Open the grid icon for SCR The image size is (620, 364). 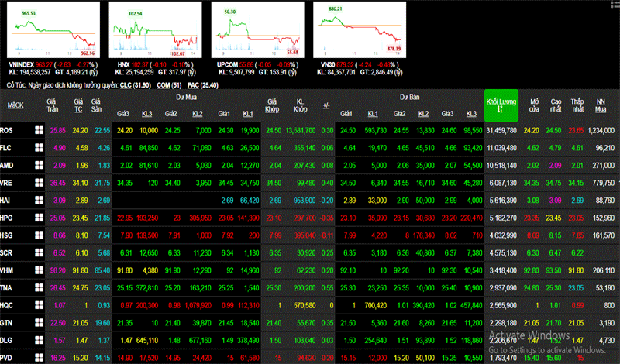(39, 252)
